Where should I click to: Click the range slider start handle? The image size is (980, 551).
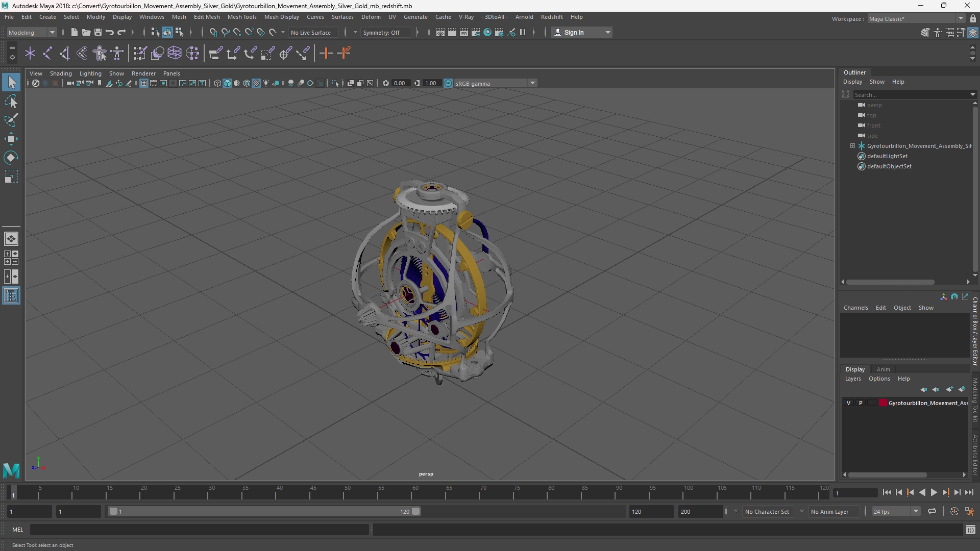click(113, 511)
